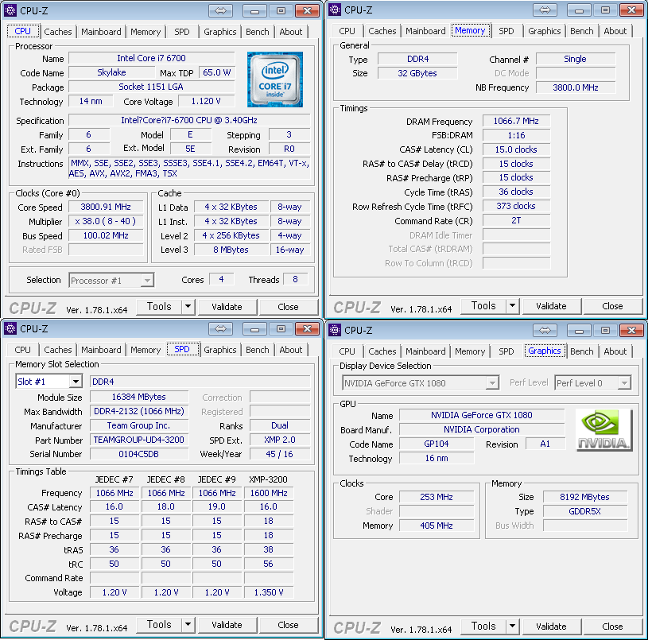Click the double-arrow title bar button in the SPD window

[220, 329]
